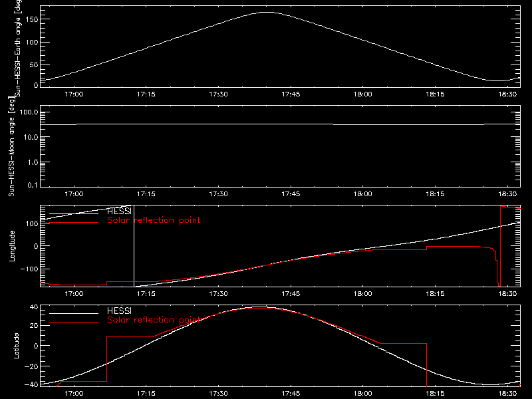Click the vertical white wraparound line in Longitude plot
Viewport: 532px width, 399px height.
coord(134,246)
